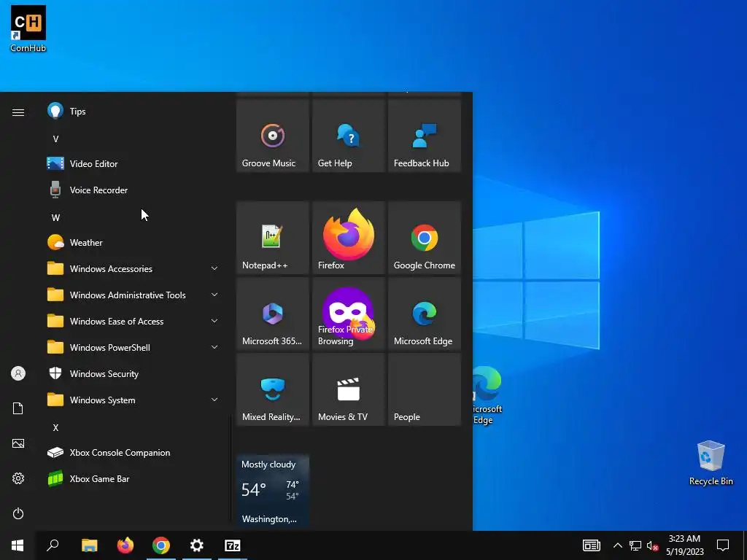Show hidden system tray icons
This screenshot has height=560, width=747.
[617, 545]
